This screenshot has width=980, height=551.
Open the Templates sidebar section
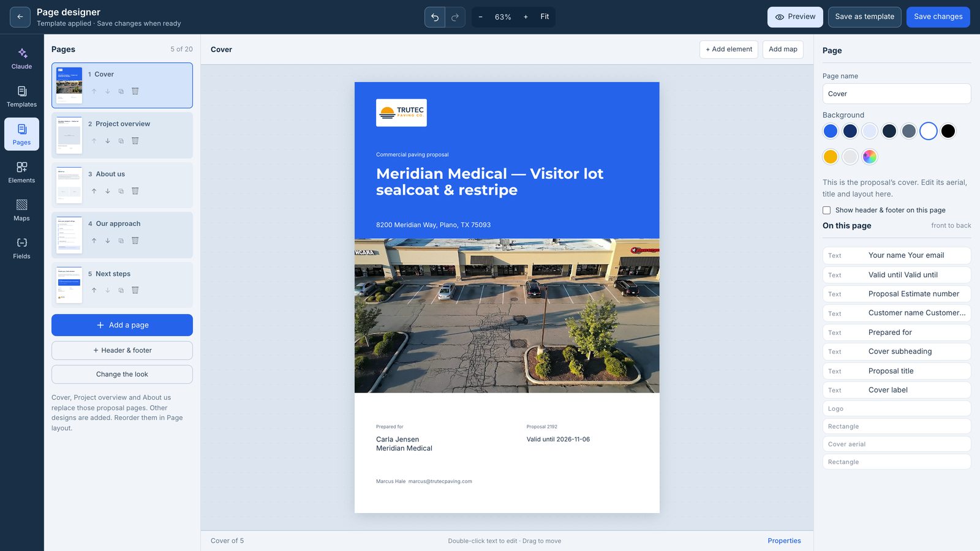[x=22, y=96]
